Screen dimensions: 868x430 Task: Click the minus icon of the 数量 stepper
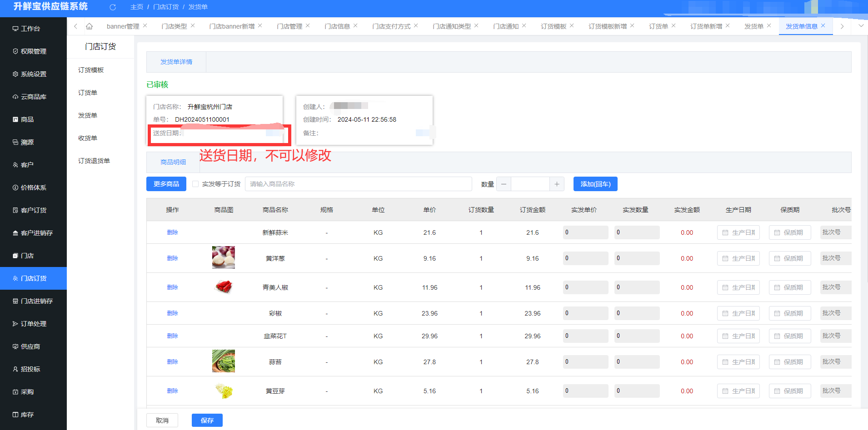pyautogui.click(x=504, y=184)
